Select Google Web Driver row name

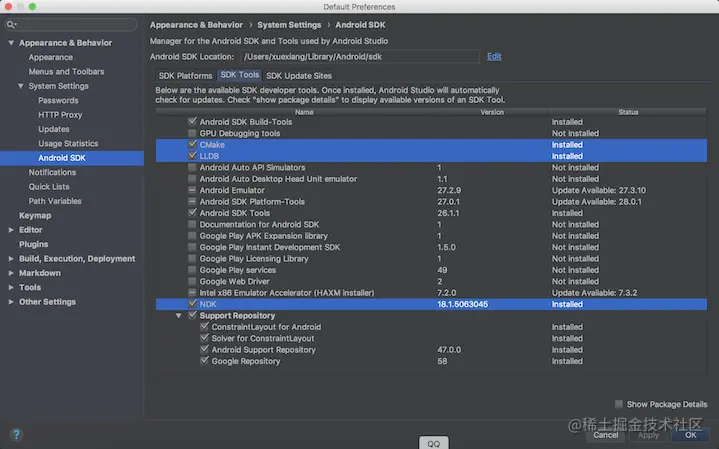pyautogui.click(x=234, y=281)
